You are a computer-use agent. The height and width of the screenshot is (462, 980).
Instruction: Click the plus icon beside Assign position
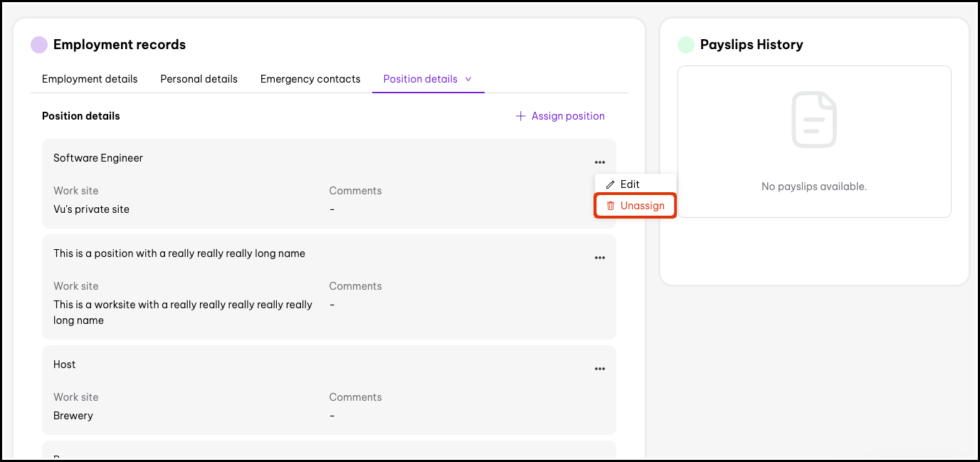click(520, 116)
